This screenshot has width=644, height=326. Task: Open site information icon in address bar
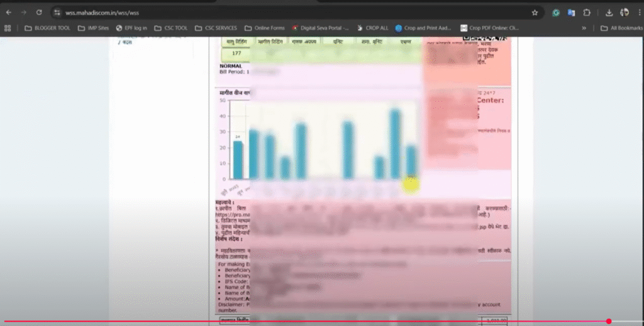[x=57, y=13]
